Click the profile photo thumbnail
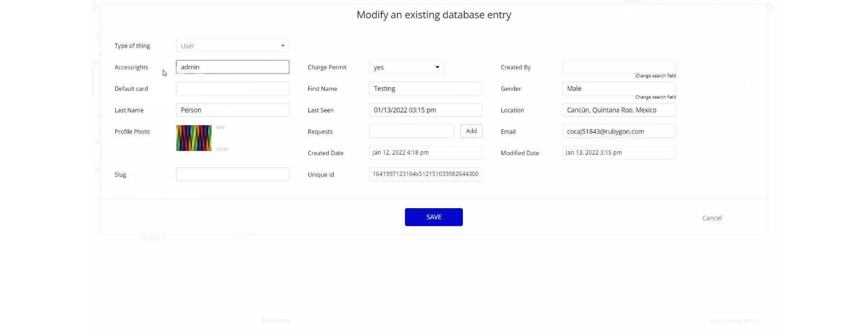The image size is (868, 331). tap(194, 138)
